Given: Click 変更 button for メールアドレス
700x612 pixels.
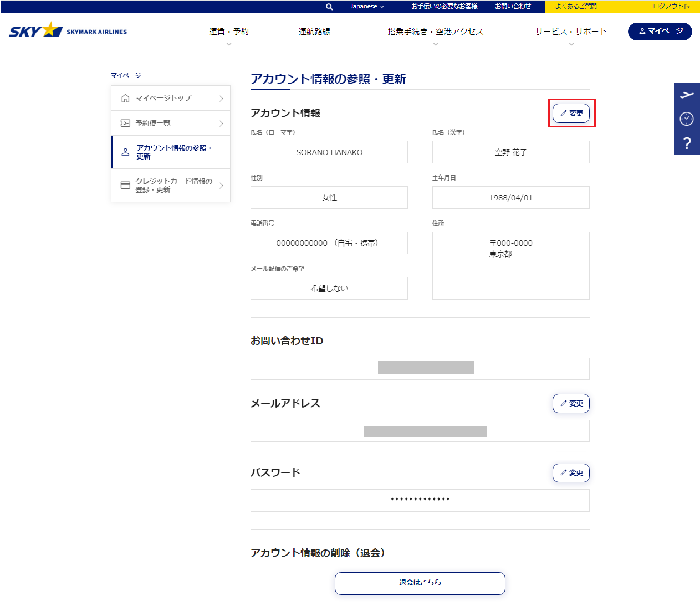Looking at the screenshot, I should coord(571,403).
